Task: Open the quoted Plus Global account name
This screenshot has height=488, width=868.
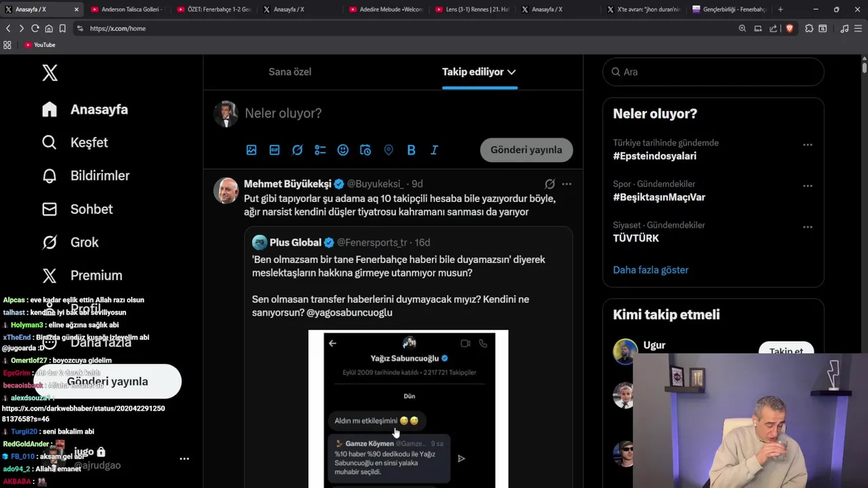Action: click(x=296, y=242)
